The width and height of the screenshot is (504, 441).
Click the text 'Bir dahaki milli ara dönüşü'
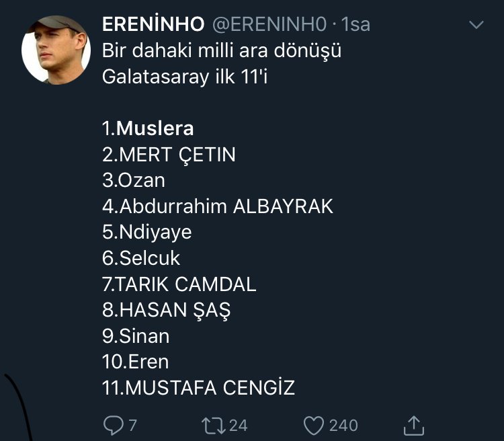(223, 51)
